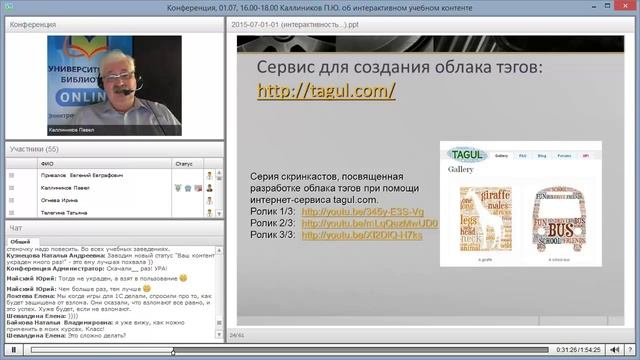
Task: Maximize the conference window
Action: pos(607,6)
